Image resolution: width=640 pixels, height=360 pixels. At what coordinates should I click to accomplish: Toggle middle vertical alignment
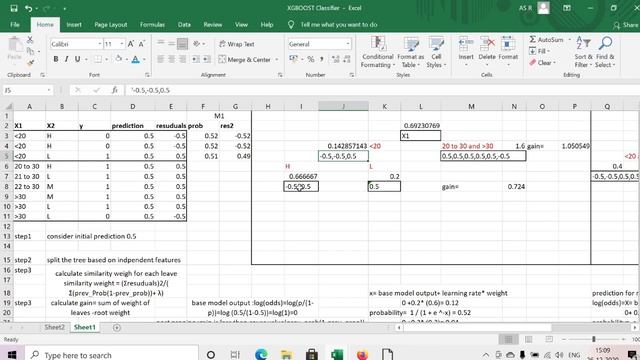pos(171,43)
